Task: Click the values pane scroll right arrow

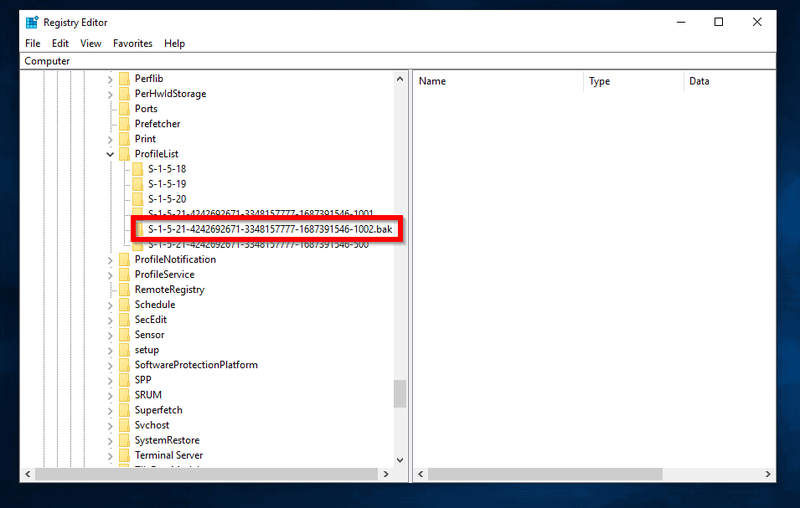Action: (768, 474)
